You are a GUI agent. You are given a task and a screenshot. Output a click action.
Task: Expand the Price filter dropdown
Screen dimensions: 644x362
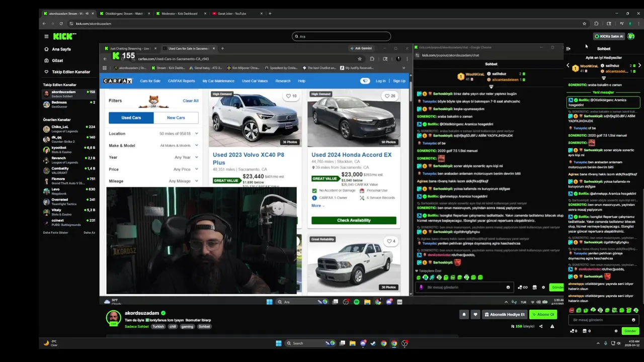coord(153,169)
